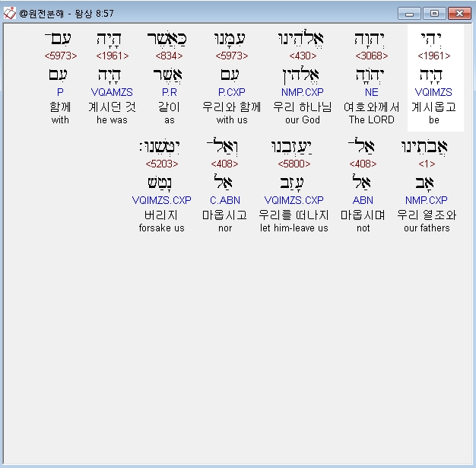Viewport: 476px width, 468px height.
Task: Select English gloss 'he was'
Action: (x=112, y=120)
